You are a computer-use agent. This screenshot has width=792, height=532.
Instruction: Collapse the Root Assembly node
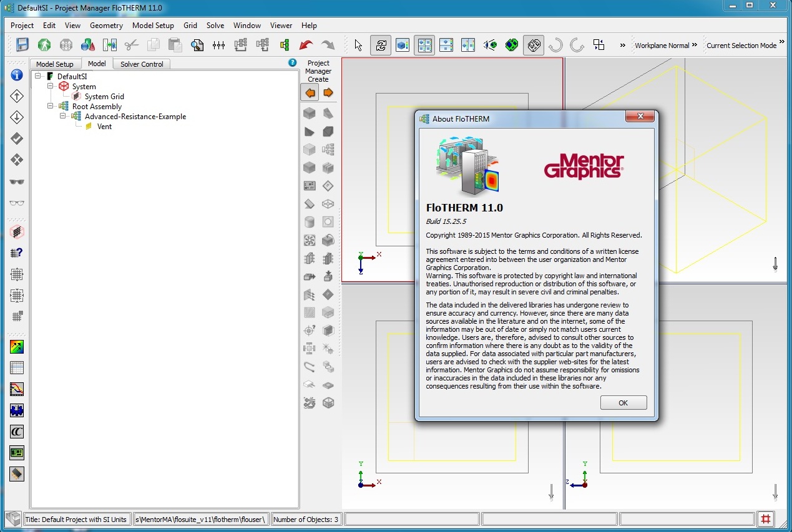tap(51, 106)
